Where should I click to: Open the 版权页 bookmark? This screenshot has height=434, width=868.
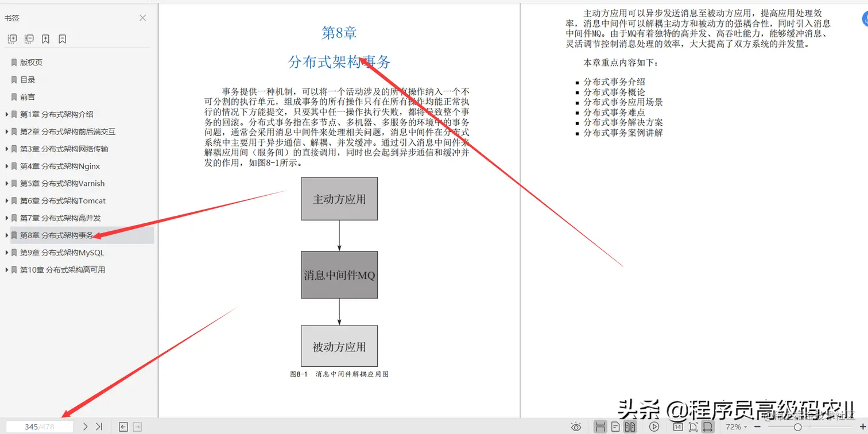coord(31,63)
